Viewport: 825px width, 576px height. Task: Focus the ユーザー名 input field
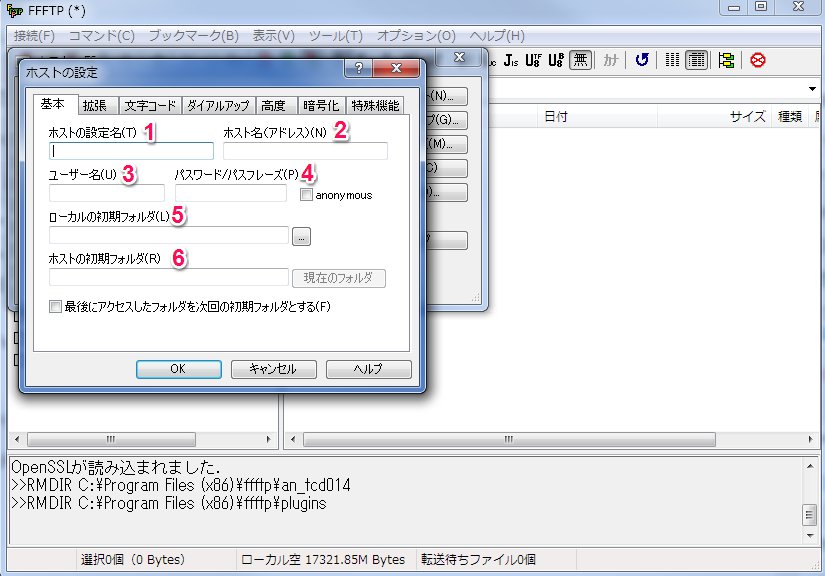pos(107,193)
